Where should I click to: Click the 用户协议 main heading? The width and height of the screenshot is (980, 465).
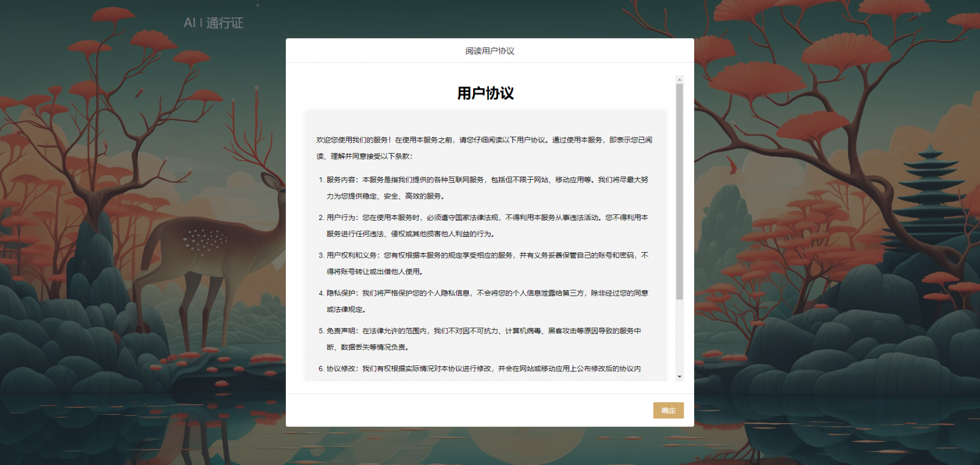pyautogui.click(x=485, y=93)
